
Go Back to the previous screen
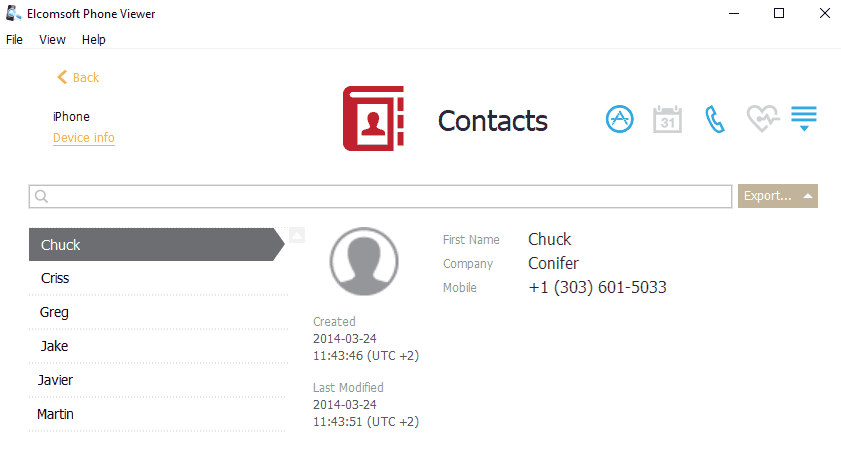78,78
